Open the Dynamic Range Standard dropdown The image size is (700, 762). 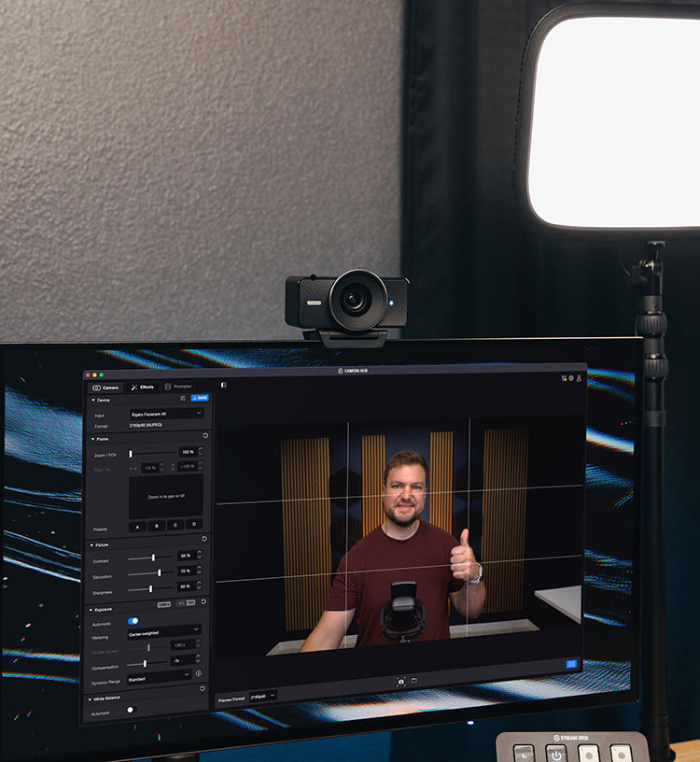160,676
